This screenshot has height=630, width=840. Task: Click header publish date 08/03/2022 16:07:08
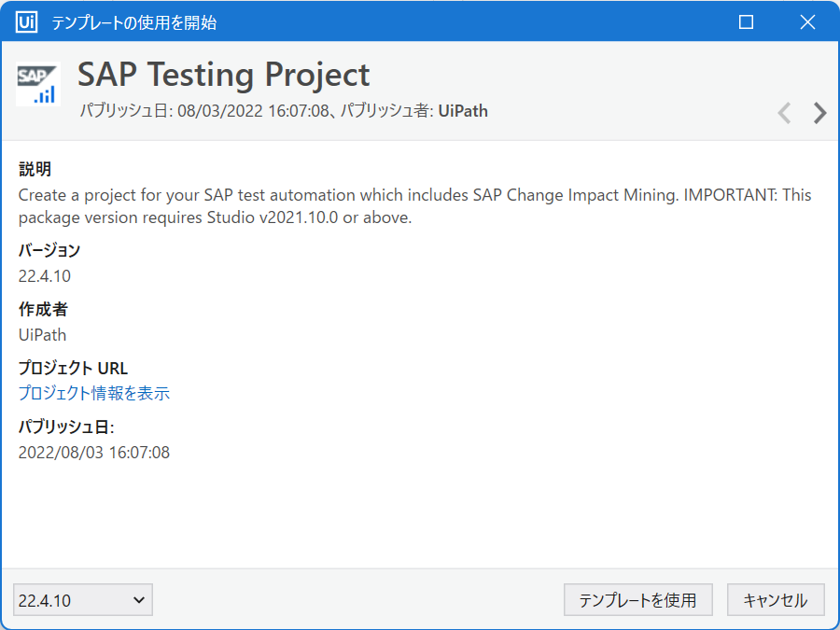pos(253,111)
